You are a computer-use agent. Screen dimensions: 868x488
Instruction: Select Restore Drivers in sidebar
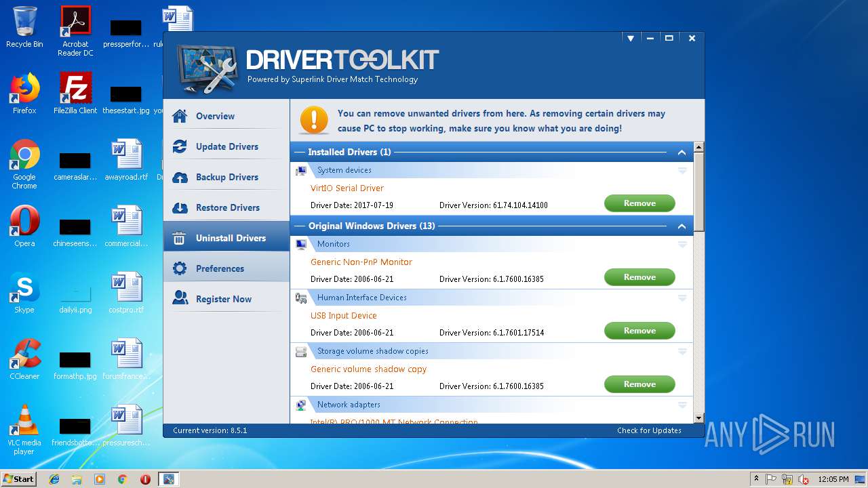[226, 207]
